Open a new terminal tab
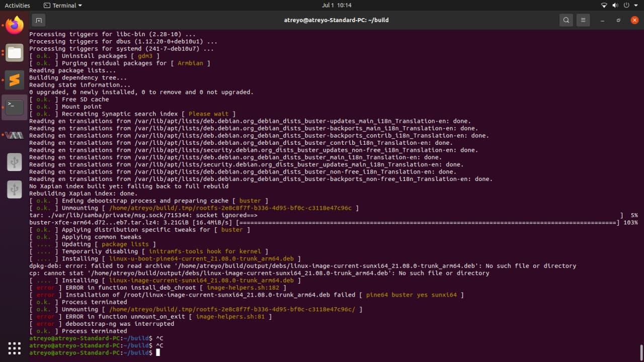The height and width of the screenshot is (362, 644). coord(39,20)
